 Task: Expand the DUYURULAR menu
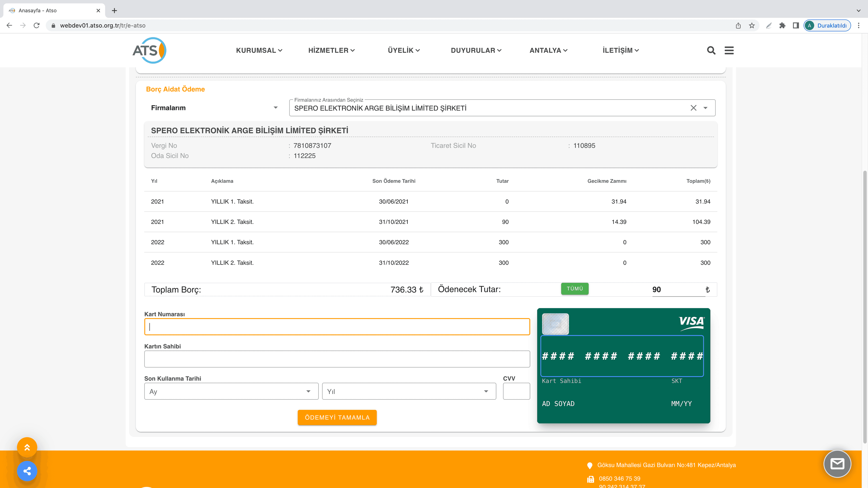click(x=476, y=50)
